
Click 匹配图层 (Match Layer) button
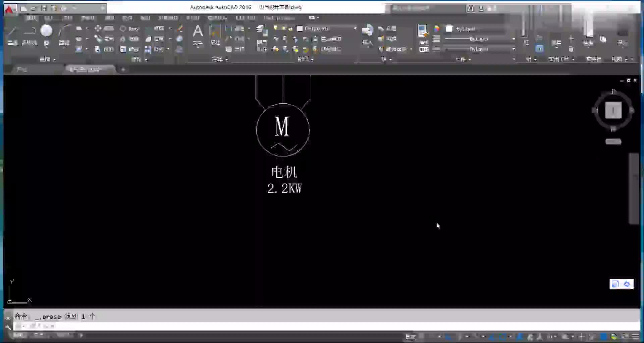coord(327,49)
